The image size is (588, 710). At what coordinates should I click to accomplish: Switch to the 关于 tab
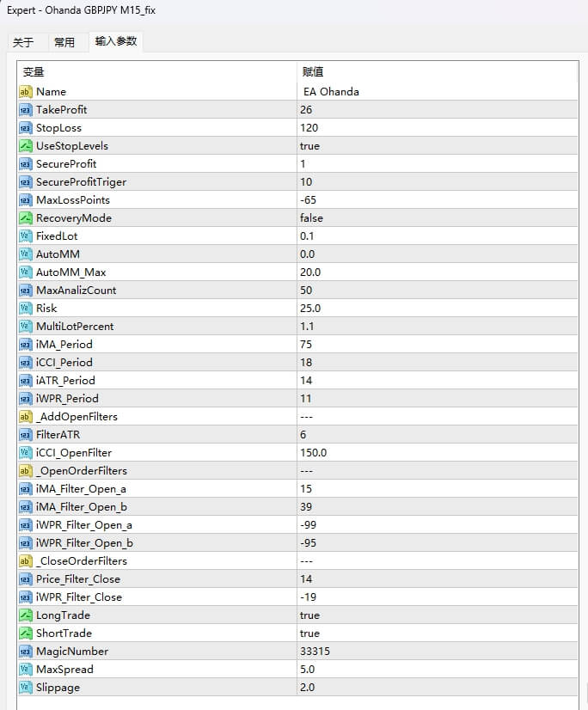click(23, 42)
